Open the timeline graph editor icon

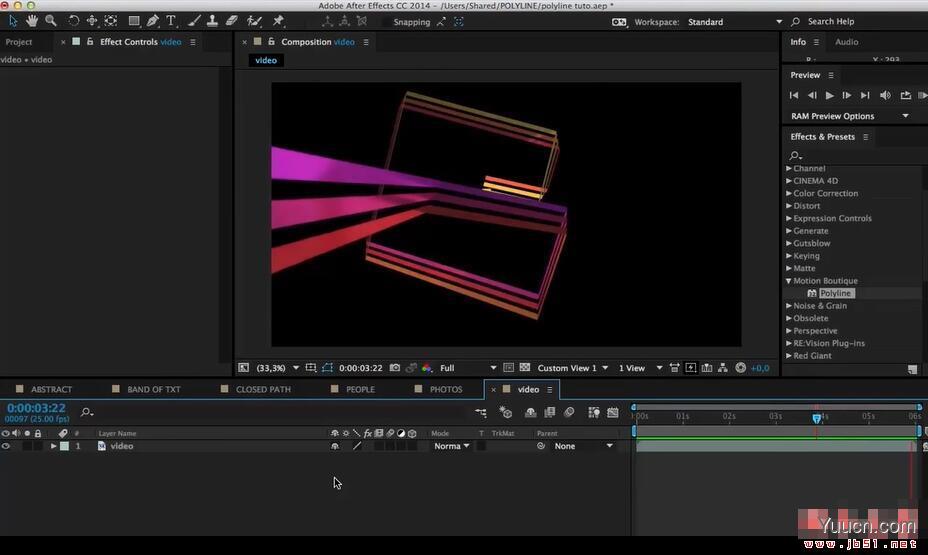(613, 412)
